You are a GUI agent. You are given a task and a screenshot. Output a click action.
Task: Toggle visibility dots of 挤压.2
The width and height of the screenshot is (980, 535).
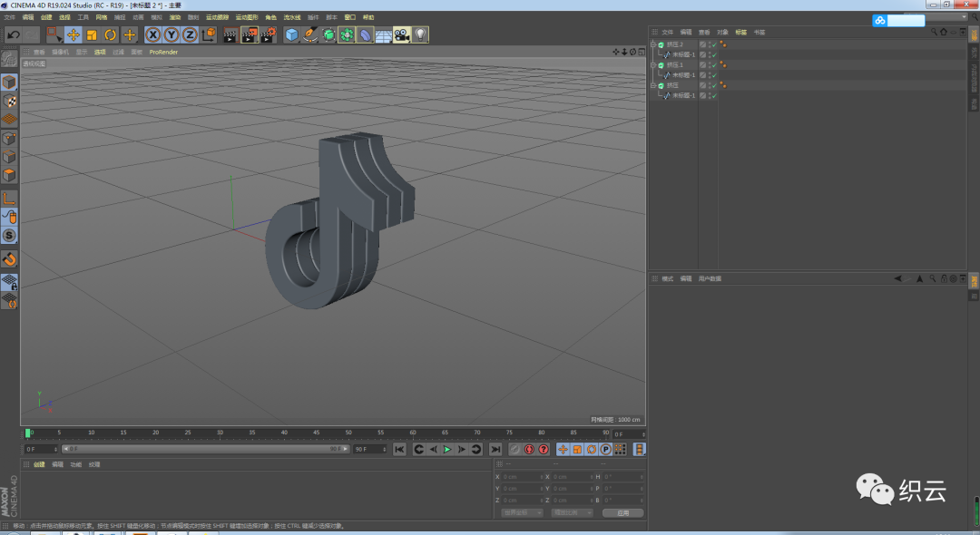point(710,44)
